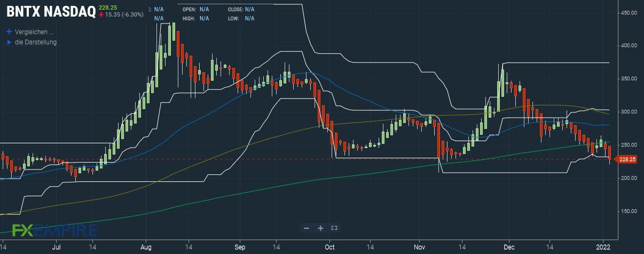Toggle fullscreen chart view icon

[334, 228]
